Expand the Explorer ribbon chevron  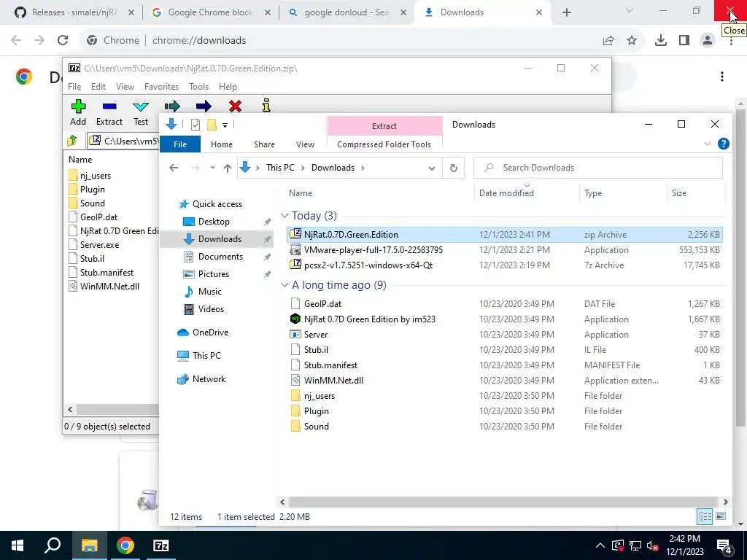click(x=708, y=144)
